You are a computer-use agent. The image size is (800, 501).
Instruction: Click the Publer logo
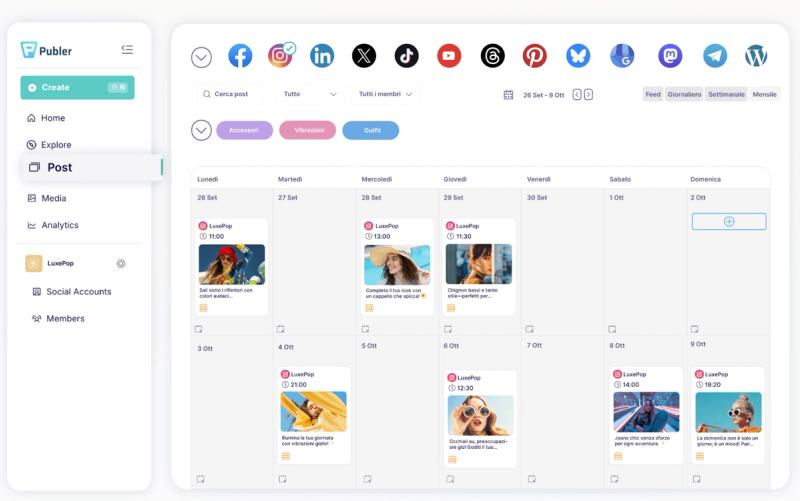coord(46,50)
